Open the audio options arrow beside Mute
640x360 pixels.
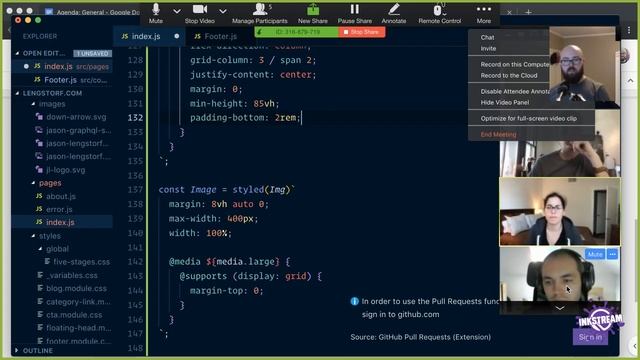point(176,11)
